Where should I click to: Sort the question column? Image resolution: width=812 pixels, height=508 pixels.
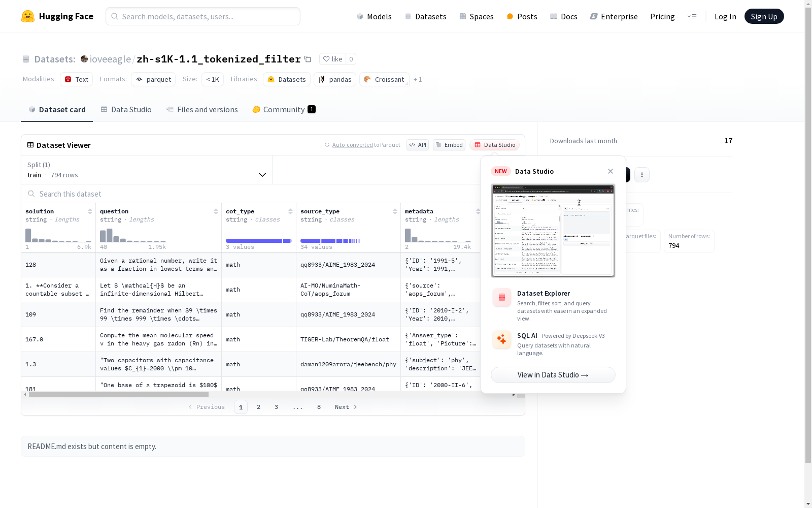(216, 211)
